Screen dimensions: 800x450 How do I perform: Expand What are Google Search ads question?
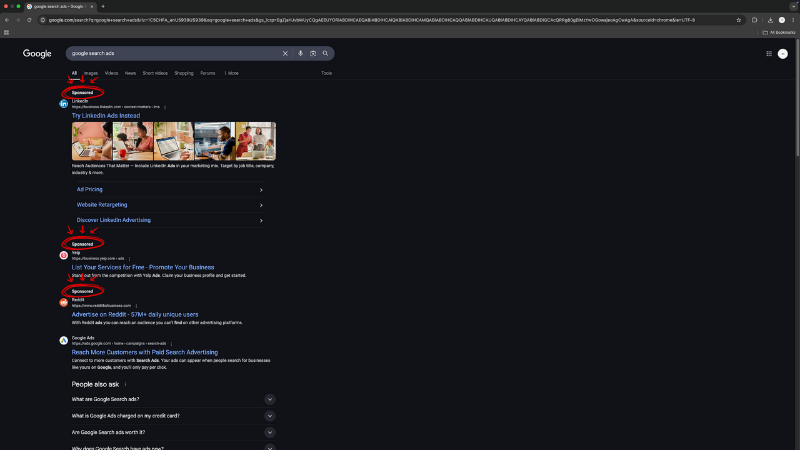point(173,399)
